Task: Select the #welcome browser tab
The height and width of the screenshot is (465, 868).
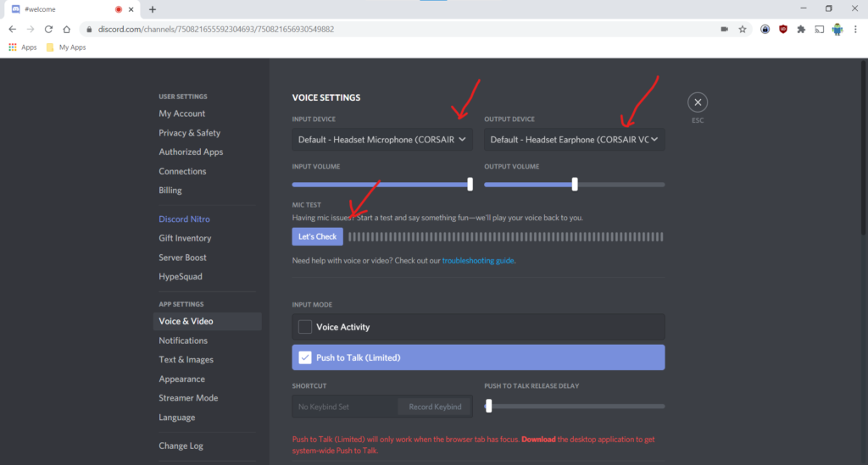Action: [71, 9]
